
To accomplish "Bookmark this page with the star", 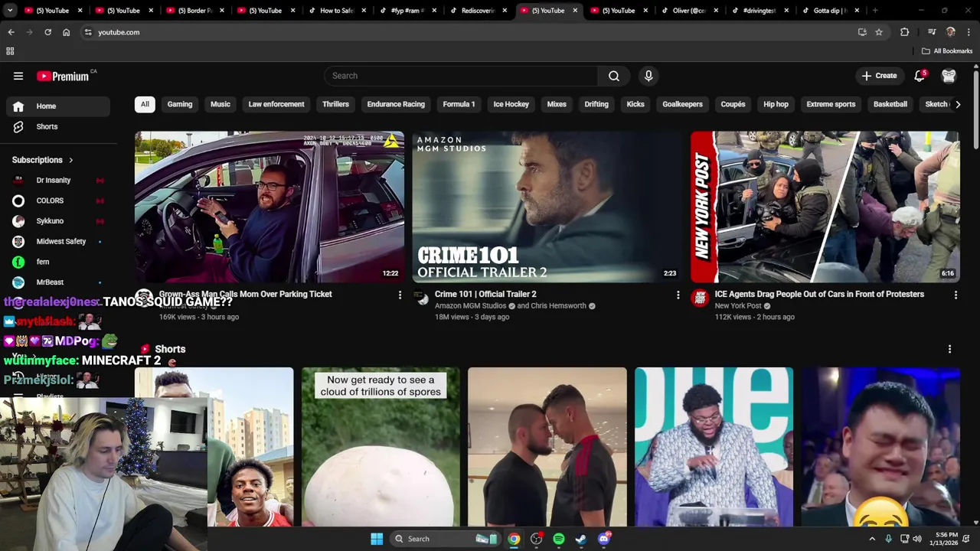I will [879, 32].
